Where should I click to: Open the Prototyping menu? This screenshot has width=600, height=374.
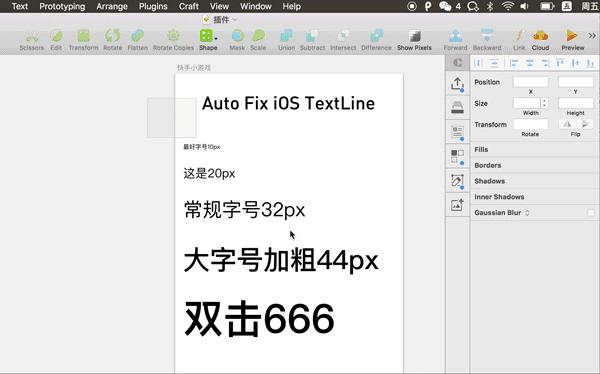coord(62,6)
